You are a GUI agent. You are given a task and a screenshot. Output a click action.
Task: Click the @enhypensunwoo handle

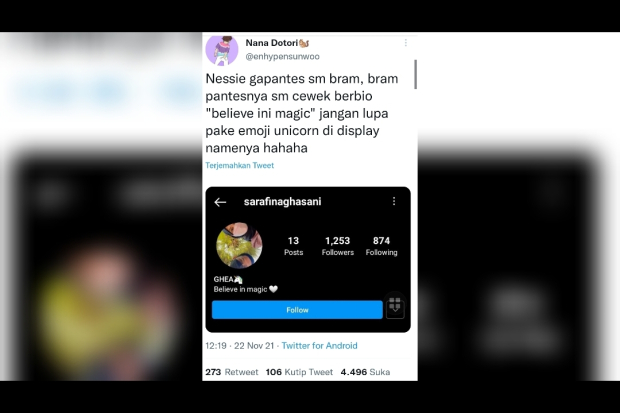pos(282,57)
